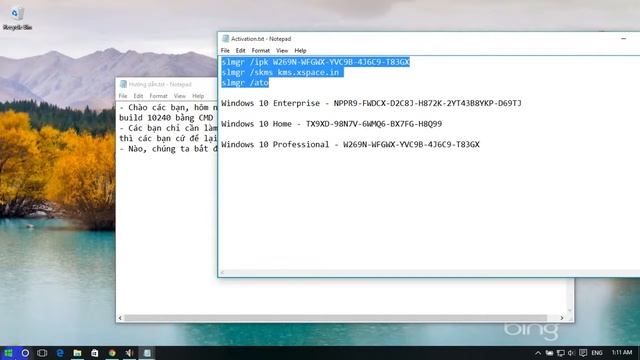Click the 'build 10240 bằng CMD' line
The width and height of the screenshot is (640, 360).
[166, 118]
